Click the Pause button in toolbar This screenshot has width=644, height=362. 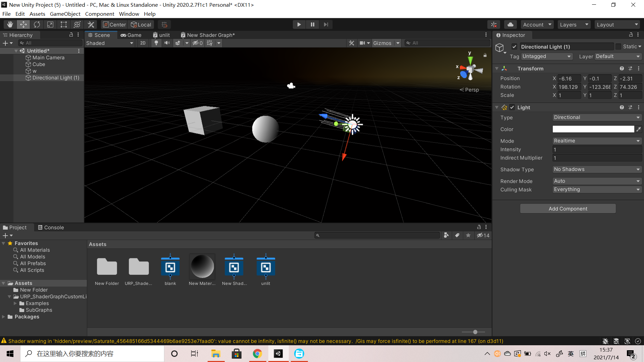pyautogui.click(x=312, y=24)
